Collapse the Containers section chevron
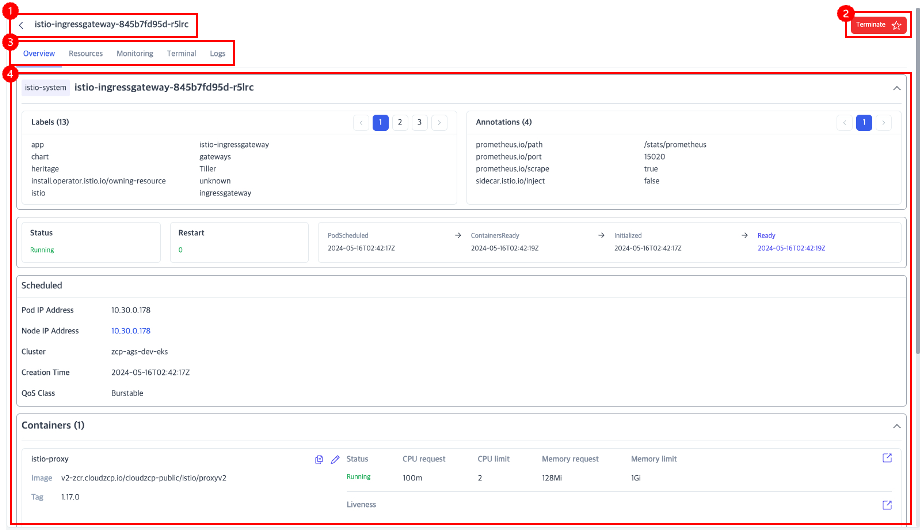Screen dimensions: 920x530 (x=897, y=426)
